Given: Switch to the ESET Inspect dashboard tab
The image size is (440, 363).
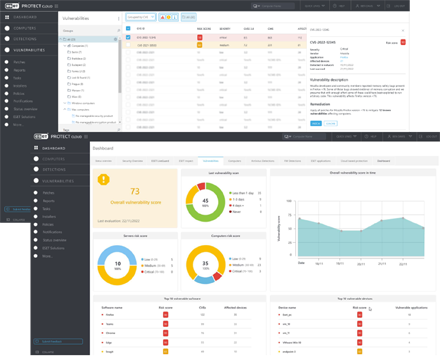Looking at the screenshot, I should coord(186,161).
